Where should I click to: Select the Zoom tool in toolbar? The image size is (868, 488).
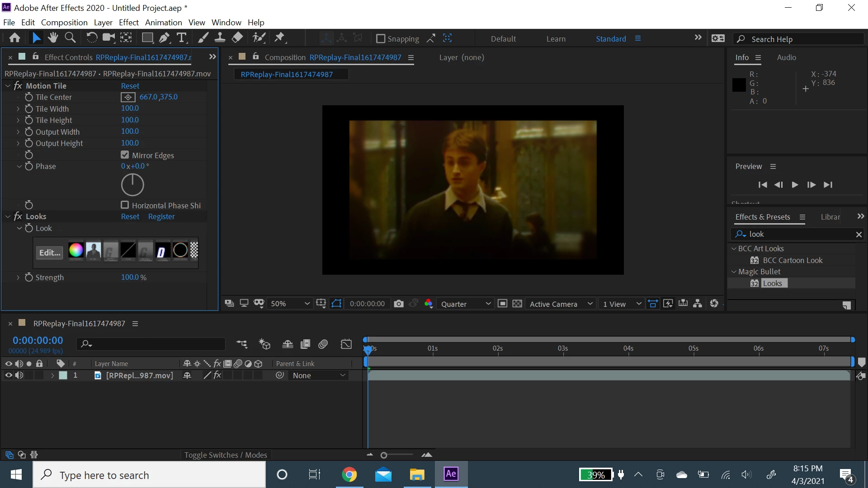[70, 38]
